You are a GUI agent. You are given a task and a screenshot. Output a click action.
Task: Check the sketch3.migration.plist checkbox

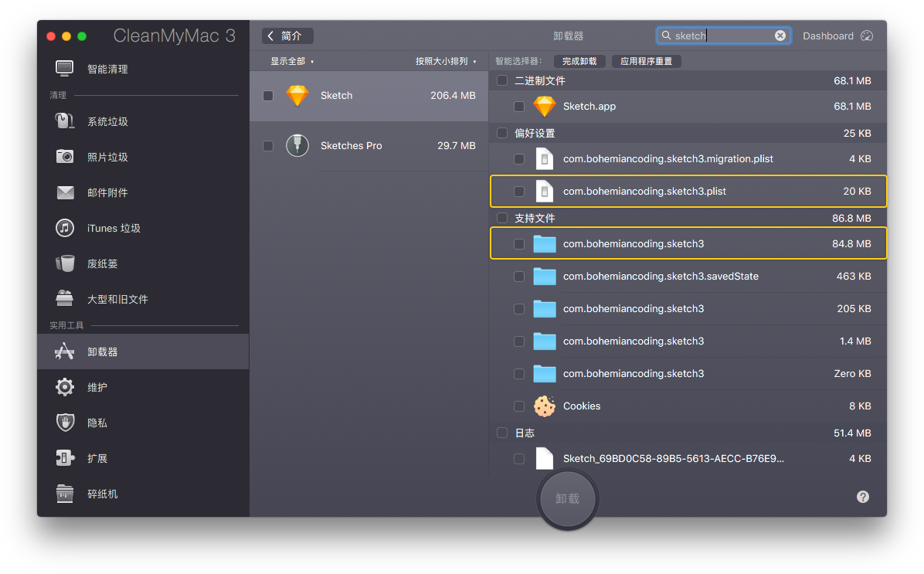coord(519,158)
